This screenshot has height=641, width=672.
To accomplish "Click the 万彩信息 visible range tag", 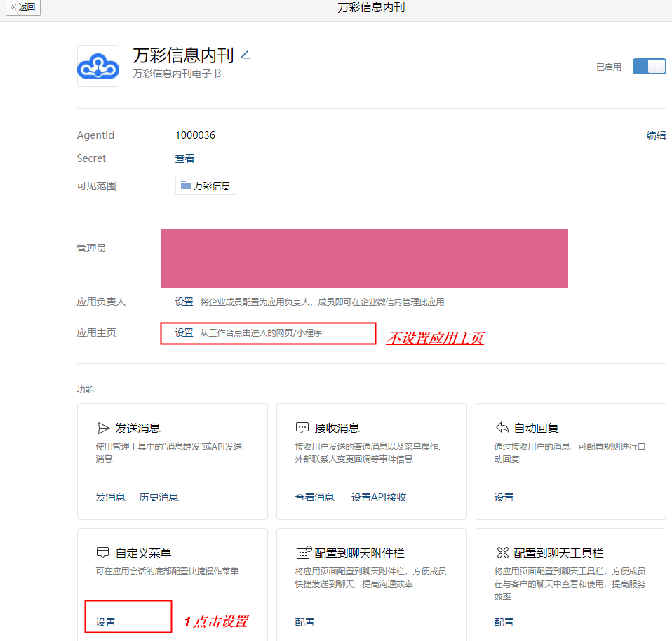I will (206, 186).
